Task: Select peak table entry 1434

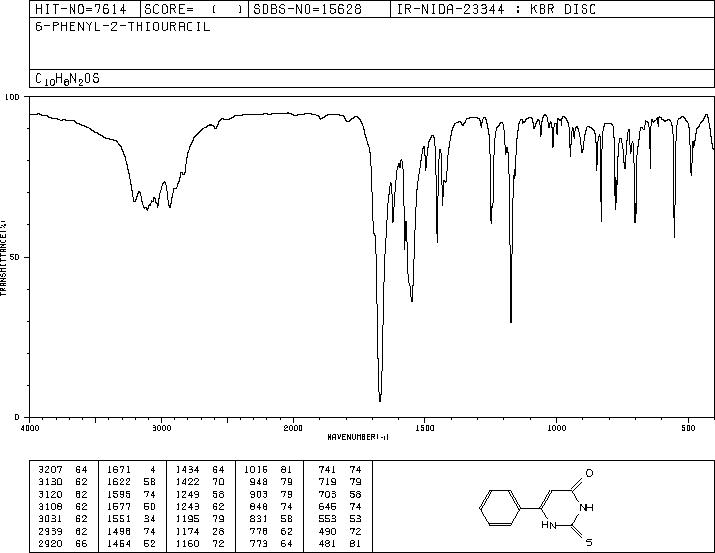Action: tap(200, 469)
